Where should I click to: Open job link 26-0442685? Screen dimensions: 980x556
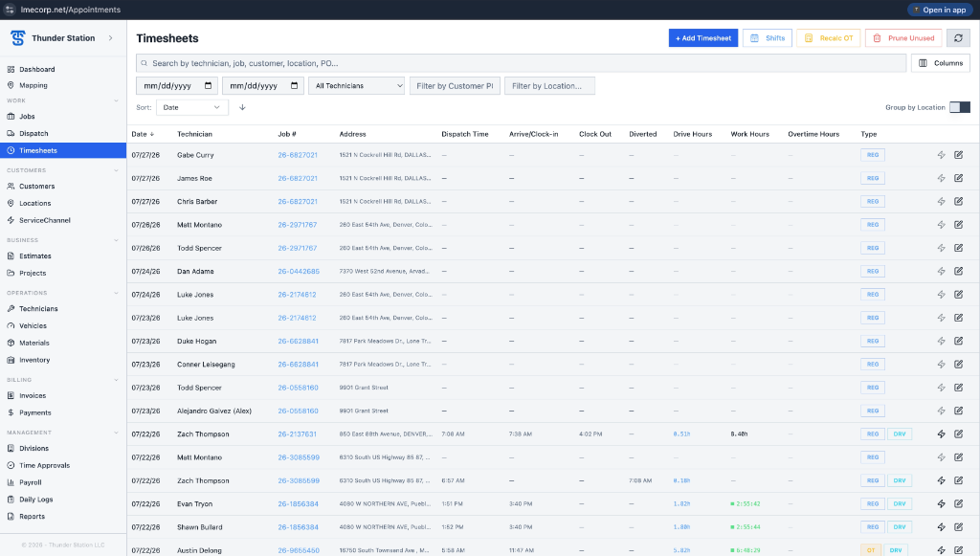click(299, 271)
